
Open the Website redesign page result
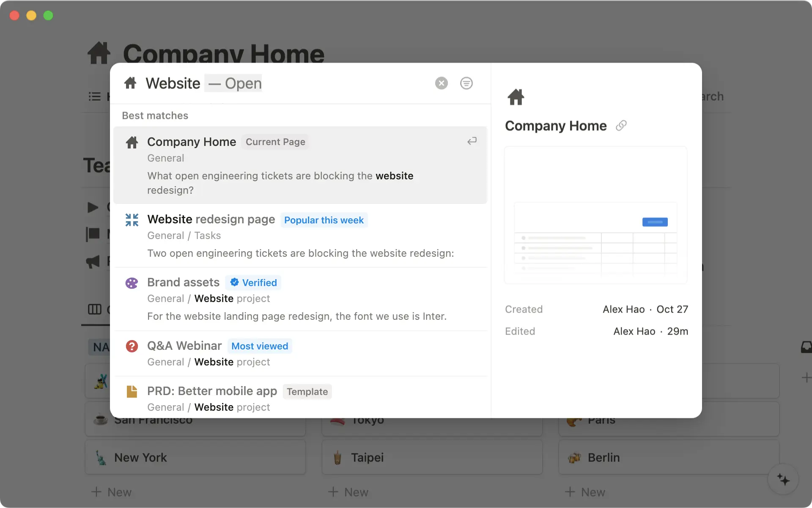tap(211, 220)
